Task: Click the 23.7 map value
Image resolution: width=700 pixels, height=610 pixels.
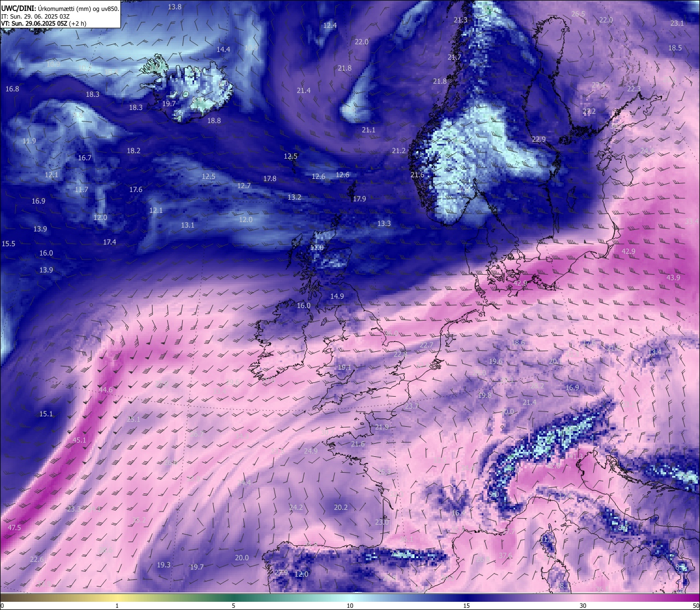Action: coord(411,406)
